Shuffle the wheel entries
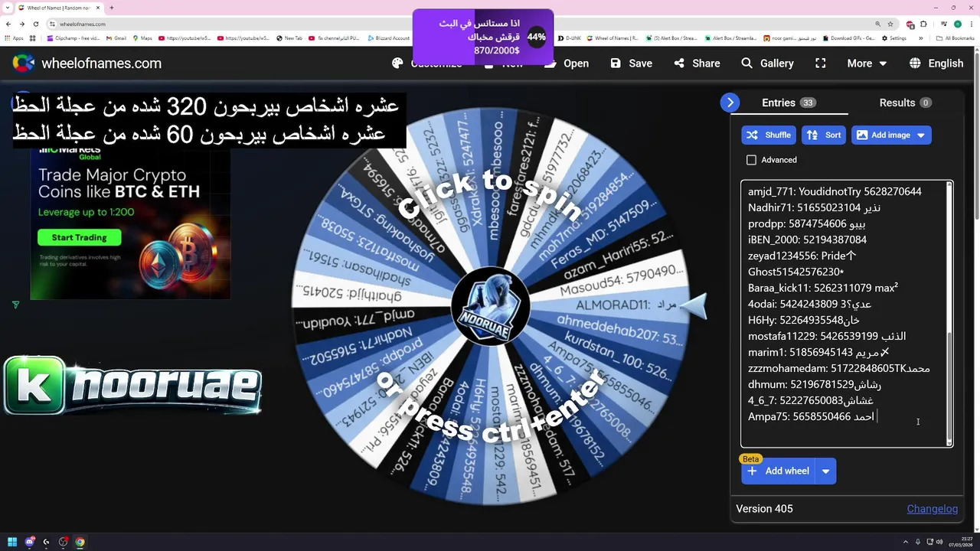This screenshot has width=980, height=551. tap(769, 135)
